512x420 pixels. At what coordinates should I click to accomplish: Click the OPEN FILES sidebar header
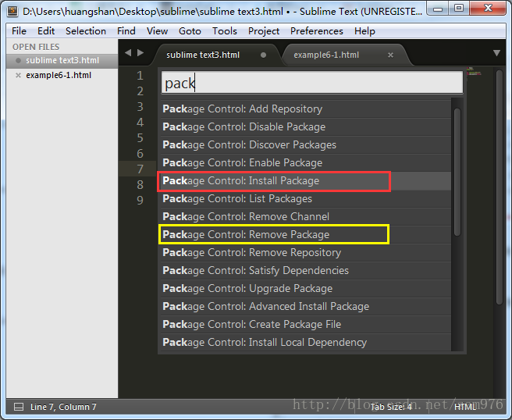click(36, 47)
